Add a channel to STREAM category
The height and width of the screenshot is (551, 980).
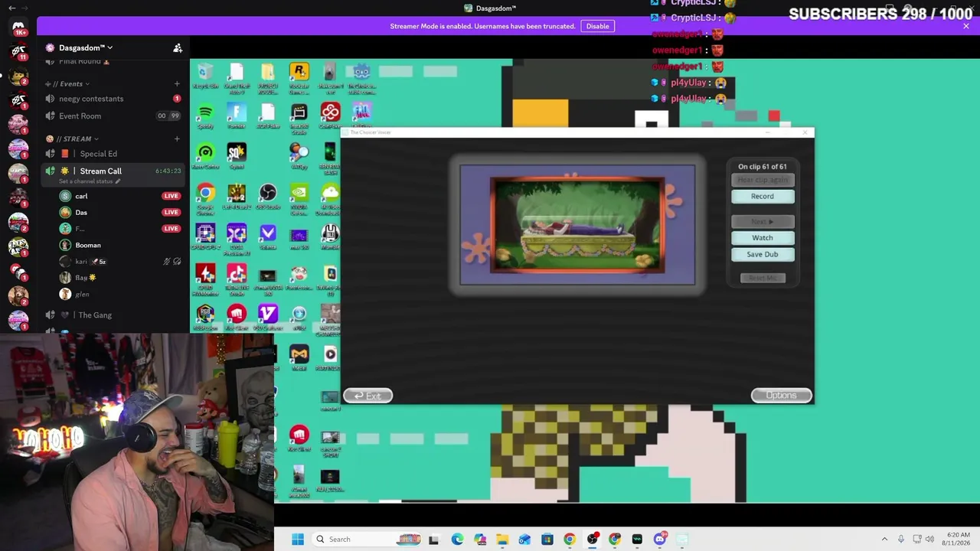tap(177, 139)
